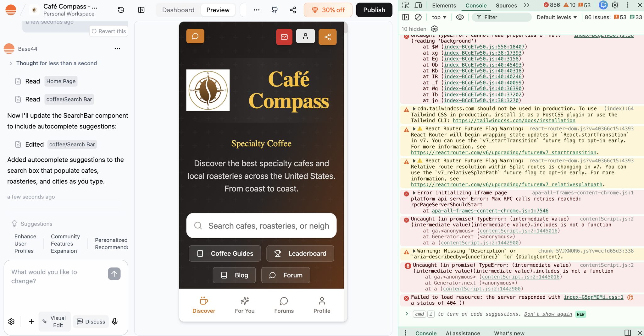The height and width of the screenshot is (336, 644).
Task: Clear the console with the ban icon
Action: click(418, 17)
